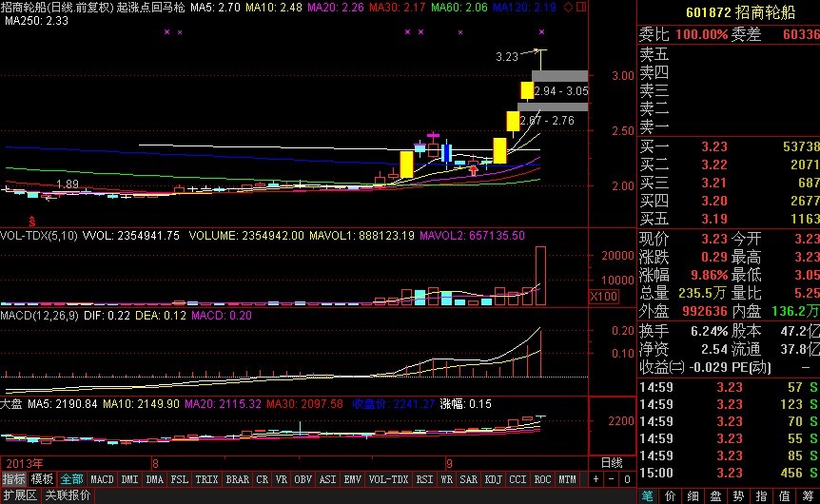
Task: Toggle the 全部 indicators filter
Action: point(72,478)
